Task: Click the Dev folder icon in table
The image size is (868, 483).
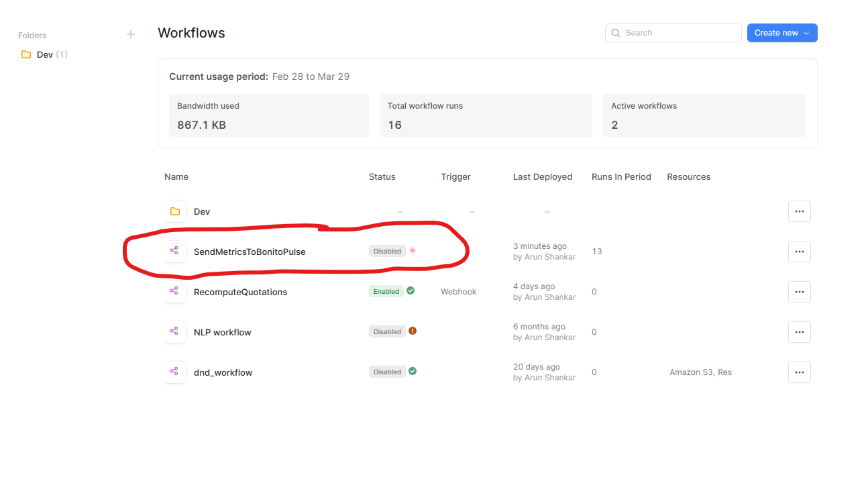Action: coord(174,211)
